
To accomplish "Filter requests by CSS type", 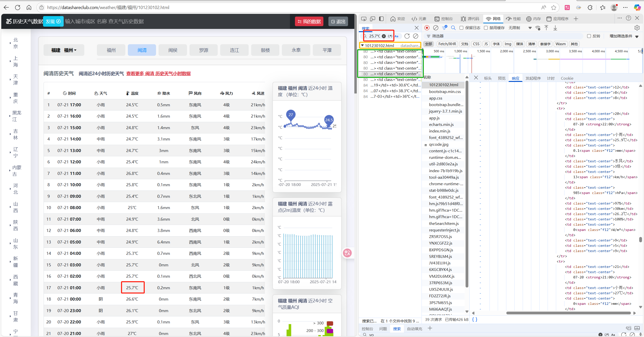I will click(476, 44).
